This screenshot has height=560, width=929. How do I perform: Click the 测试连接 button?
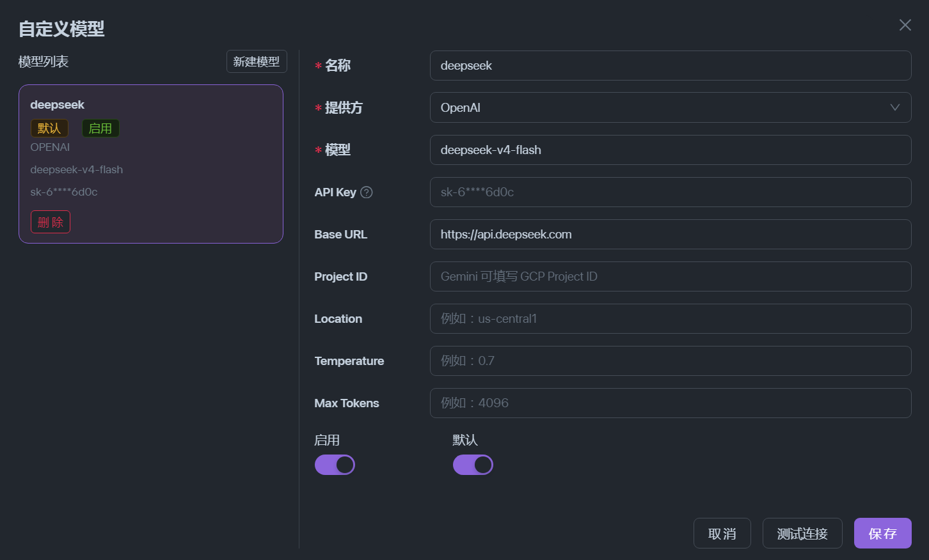pyautogui.click(x=802, y=533)
